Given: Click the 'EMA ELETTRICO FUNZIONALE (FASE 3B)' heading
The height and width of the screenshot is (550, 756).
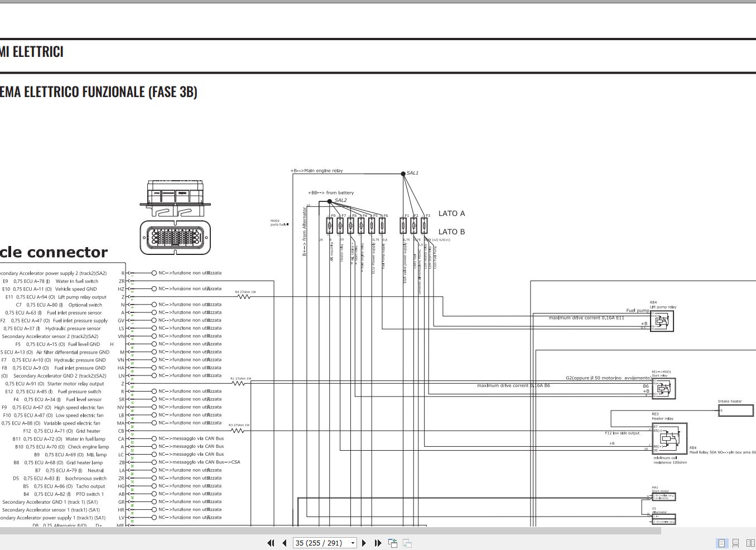Looking at the screenshot, I should [x=99, y=92].
